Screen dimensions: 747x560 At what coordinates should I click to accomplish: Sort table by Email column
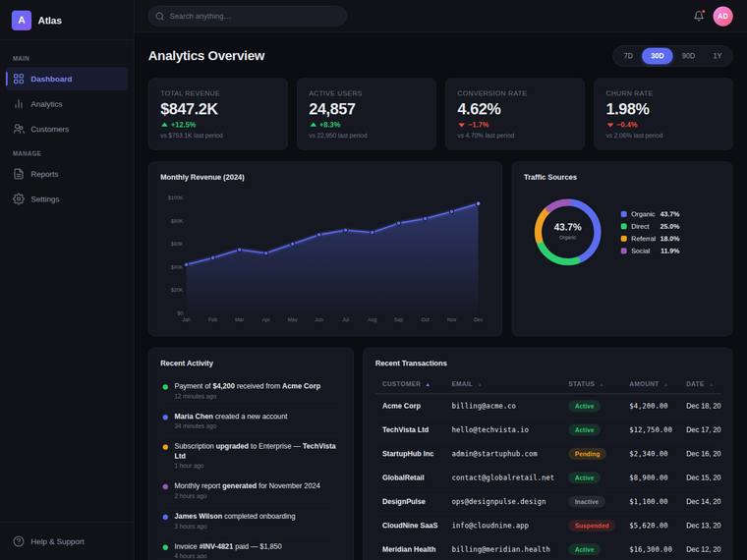click(467, 384)
